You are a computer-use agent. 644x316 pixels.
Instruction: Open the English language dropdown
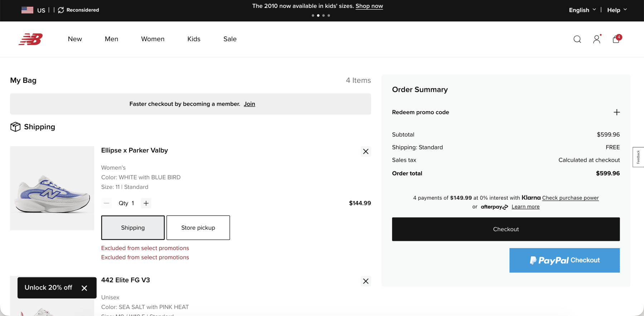point(582,10)
